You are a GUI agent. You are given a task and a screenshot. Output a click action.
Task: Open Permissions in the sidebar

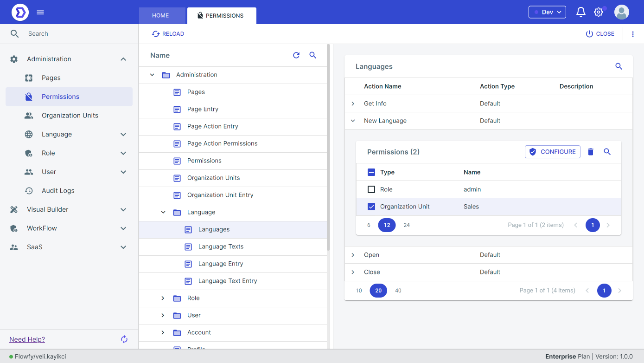click(69, 97)
